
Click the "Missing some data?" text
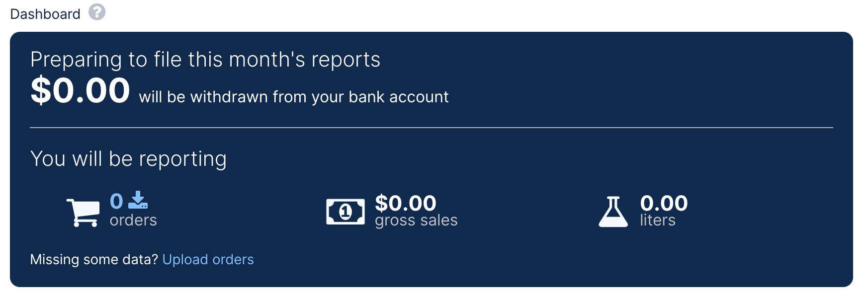pos(94,259)
